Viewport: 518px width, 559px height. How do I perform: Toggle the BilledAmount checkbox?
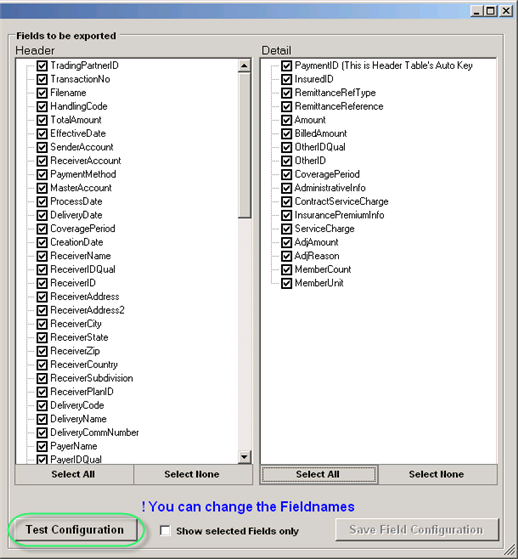pyautogui.click(x=287, y=134)
